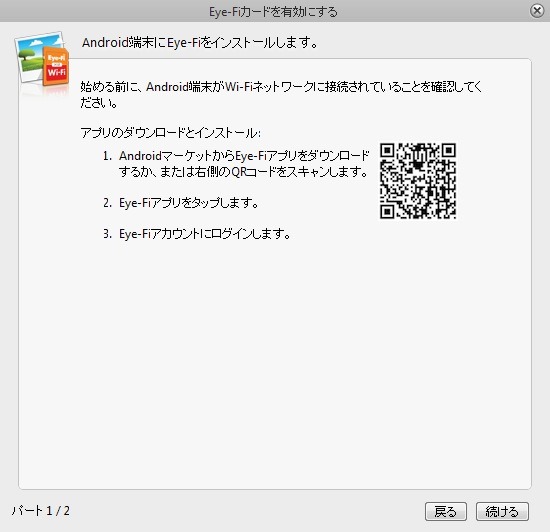Select step 3 Eye-Fiアカウントにログインします
The height and width of the screenshot is (532, 550).
[x=197, y=234]
